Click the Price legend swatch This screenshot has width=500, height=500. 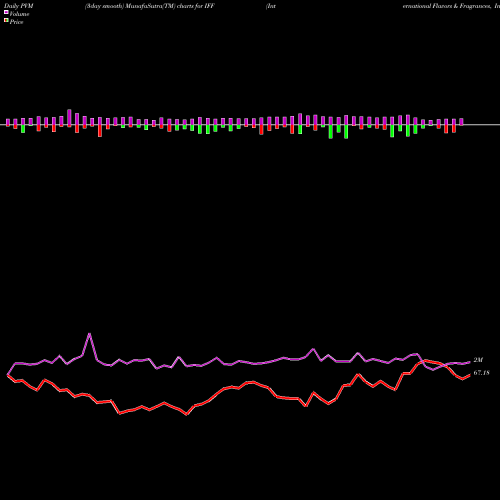(x=6, y=21)
